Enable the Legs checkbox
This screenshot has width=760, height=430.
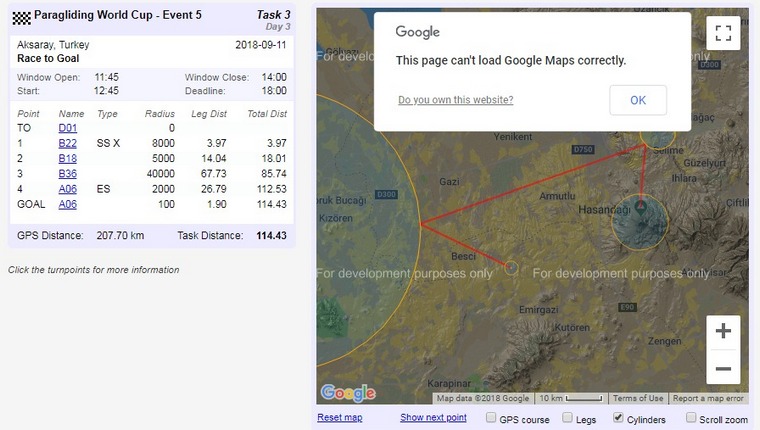point(567,417)
